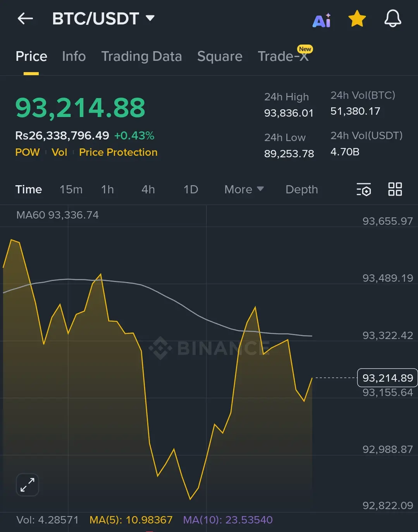Toggle the favorite star icon

click(357, 19)
